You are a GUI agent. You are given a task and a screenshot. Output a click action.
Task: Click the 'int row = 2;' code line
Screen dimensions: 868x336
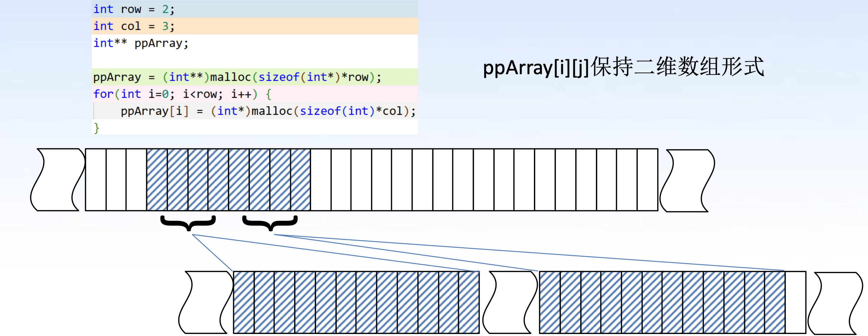pos(134,9)
